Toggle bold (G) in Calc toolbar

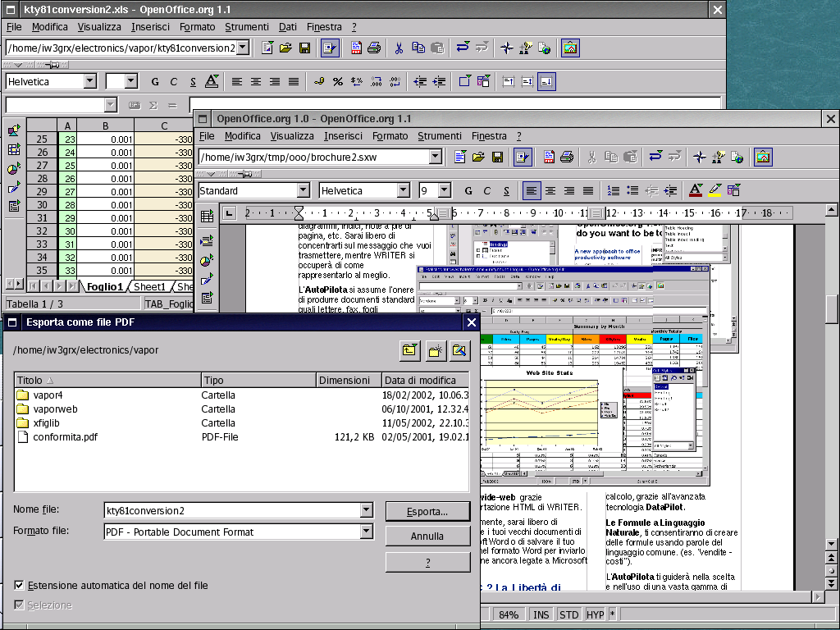click(155, 81)
